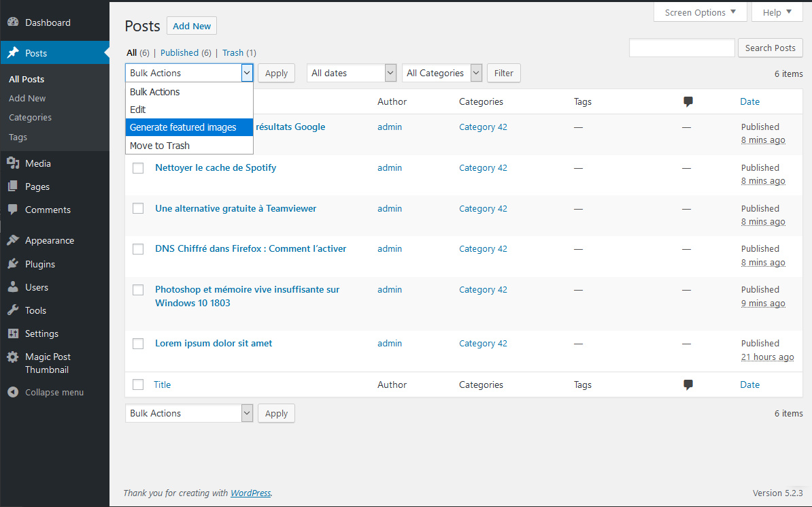Select the Tools wrench icon
Viewport: 812px width, 507px height.
coord(13,310)
